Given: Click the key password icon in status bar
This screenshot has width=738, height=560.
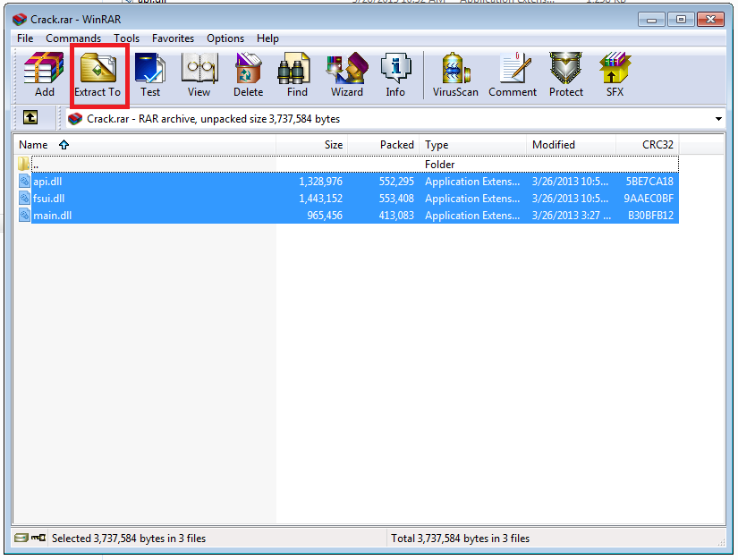Looking at the screenshot, I should (38, 538).
